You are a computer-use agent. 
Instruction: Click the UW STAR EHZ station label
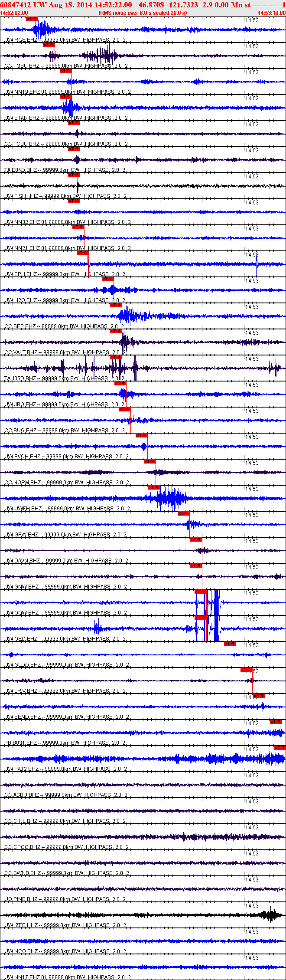pyautogui.click(x=22, y=118)
